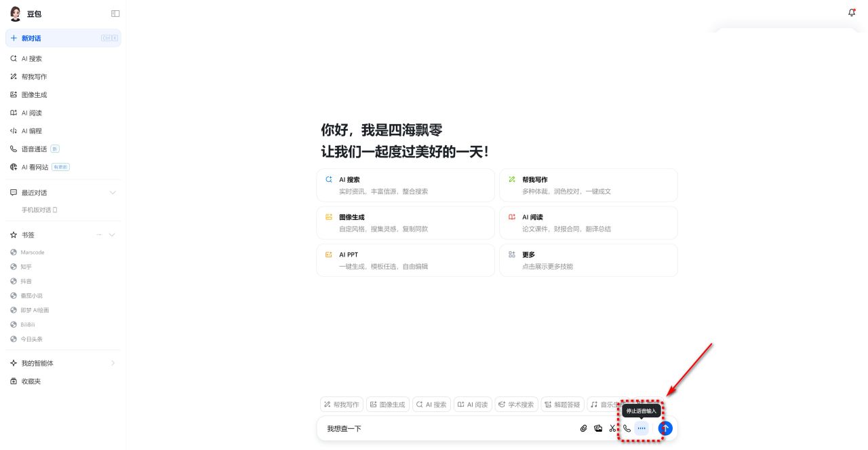The image size is (868, 450).
Task: Click the AI 阅读 chip above input
Action: 473,405
